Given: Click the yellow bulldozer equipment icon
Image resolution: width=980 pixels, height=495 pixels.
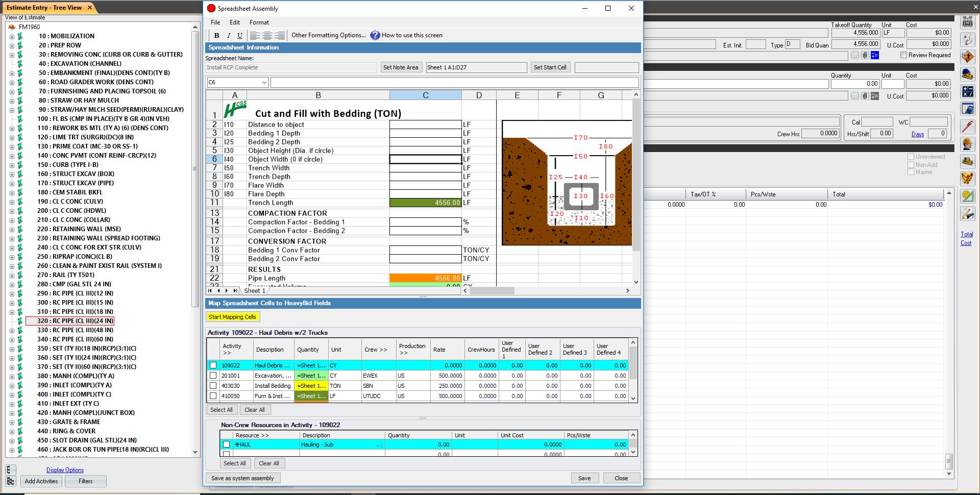Looking at the screenshot, I should 967,161.
